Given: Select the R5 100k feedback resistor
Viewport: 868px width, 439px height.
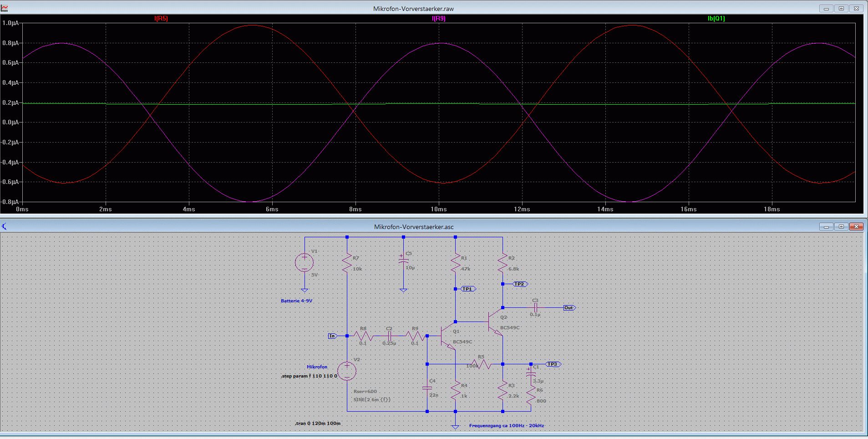Looking at the screenshot, I should 482,364.
